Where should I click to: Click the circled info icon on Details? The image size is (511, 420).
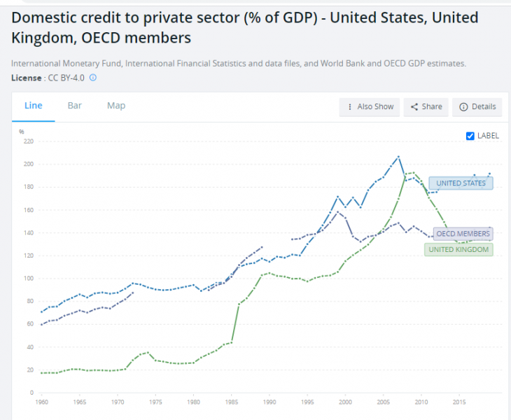(463, 107)
